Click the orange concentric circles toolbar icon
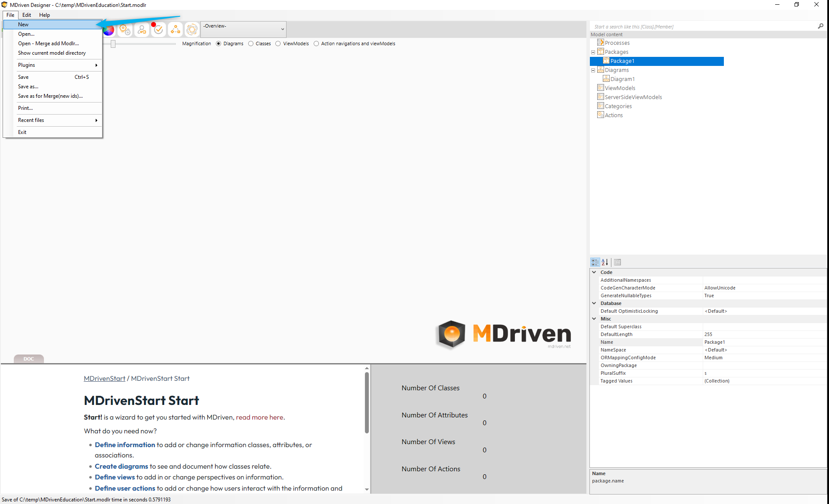 [x=192, y=30]
